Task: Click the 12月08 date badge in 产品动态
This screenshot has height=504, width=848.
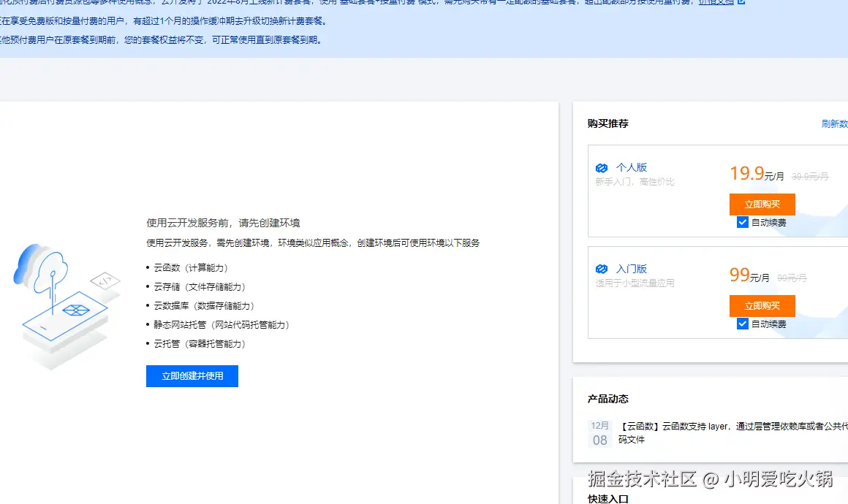Action: coord(599,433)
